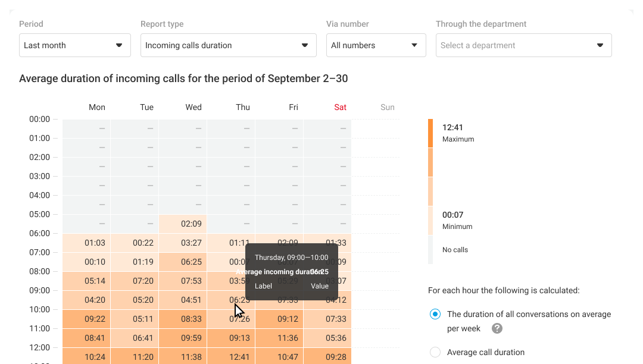
Task: Open the department selection dropdown
Action: 524,45
